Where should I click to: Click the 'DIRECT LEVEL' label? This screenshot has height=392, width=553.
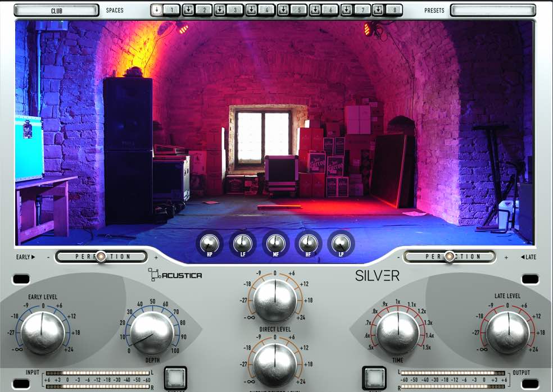275,329
